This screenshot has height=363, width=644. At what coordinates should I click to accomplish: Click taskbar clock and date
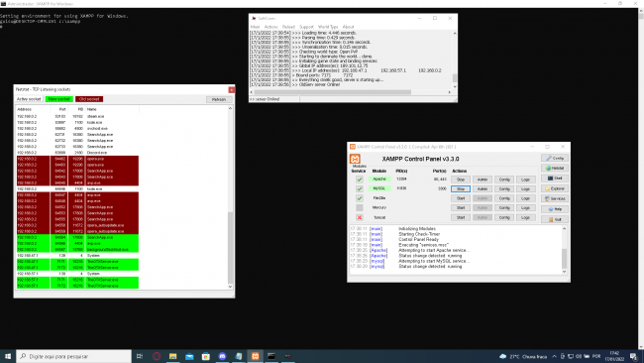pos(614,356)
